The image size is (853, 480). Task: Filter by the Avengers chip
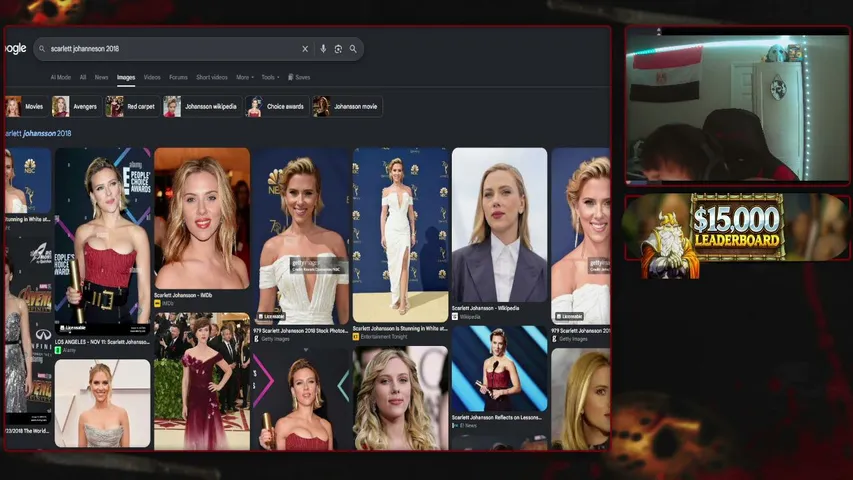click(76, 107)
